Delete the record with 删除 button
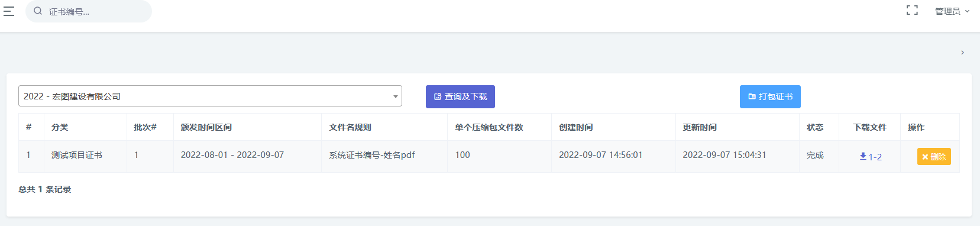The image size is (980, 226). point(934,157)
